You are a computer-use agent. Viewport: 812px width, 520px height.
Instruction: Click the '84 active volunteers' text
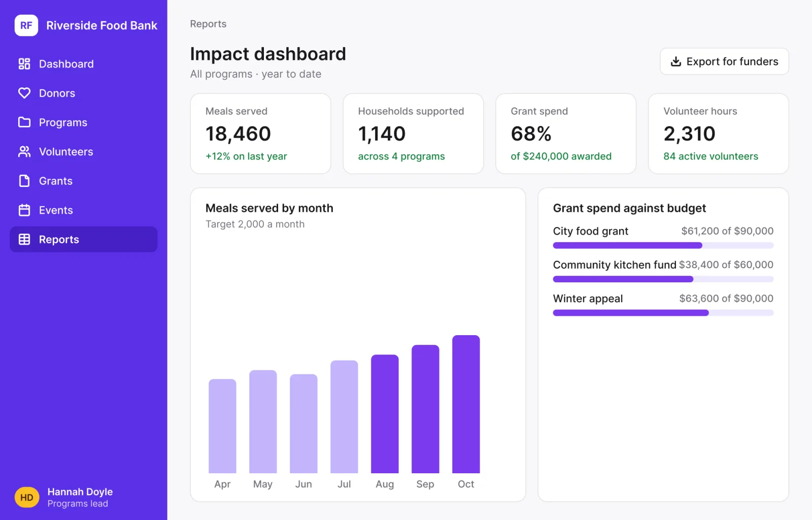[x=711, y=156]
